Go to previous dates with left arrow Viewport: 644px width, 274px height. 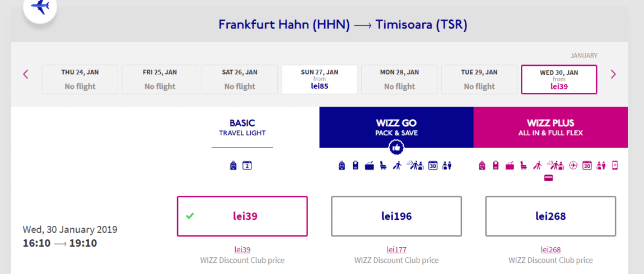(25, 74)
